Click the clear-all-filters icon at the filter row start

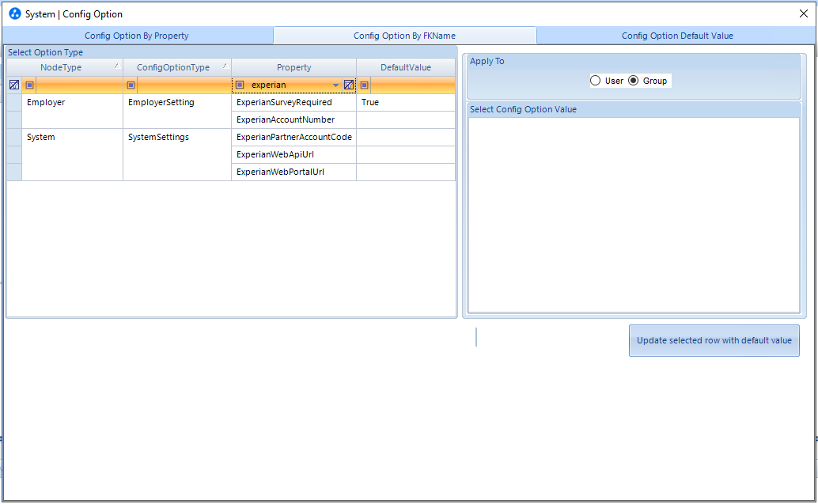[x=14, y=85]
